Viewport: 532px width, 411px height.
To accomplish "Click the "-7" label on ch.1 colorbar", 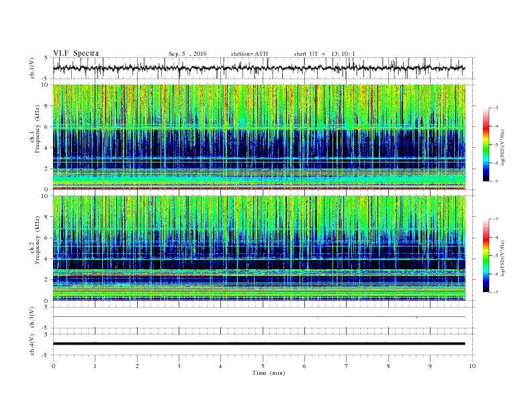I will tap(496, 182).
